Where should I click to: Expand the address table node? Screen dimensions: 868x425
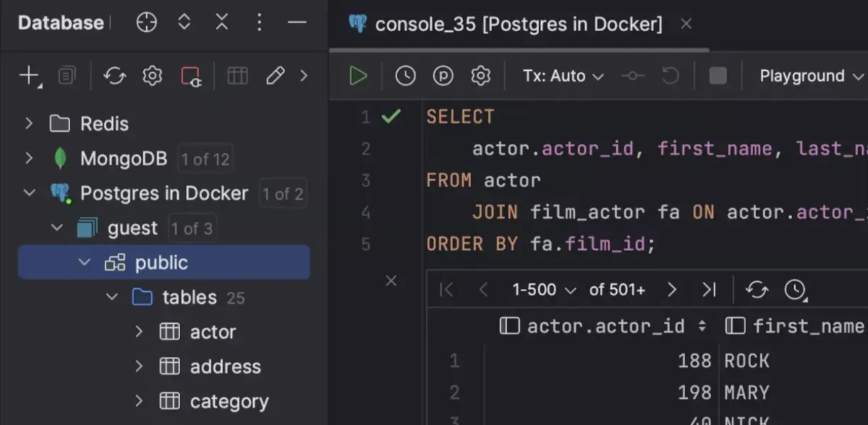pos(139,366)
